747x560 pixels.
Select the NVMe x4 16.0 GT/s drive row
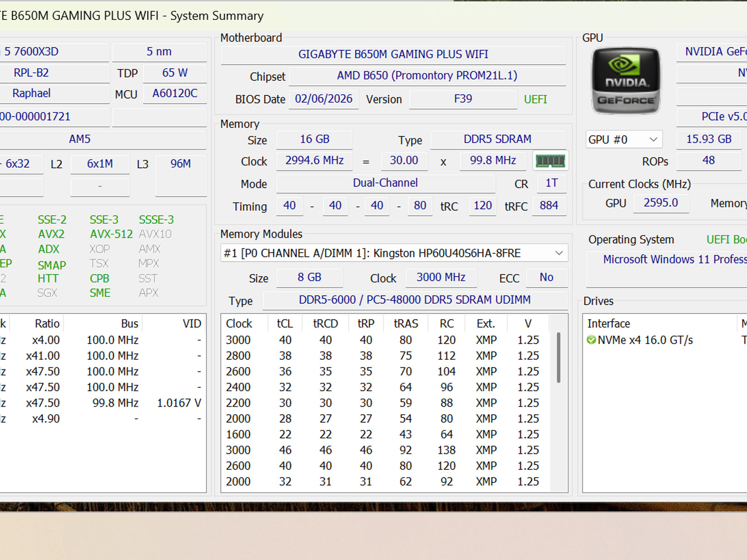(665, 340)
